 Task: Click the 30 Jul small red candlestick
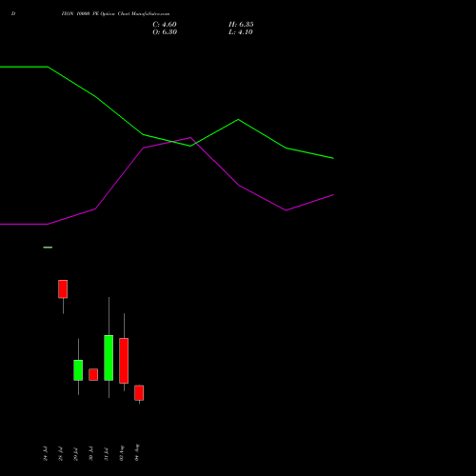(93, 374)
